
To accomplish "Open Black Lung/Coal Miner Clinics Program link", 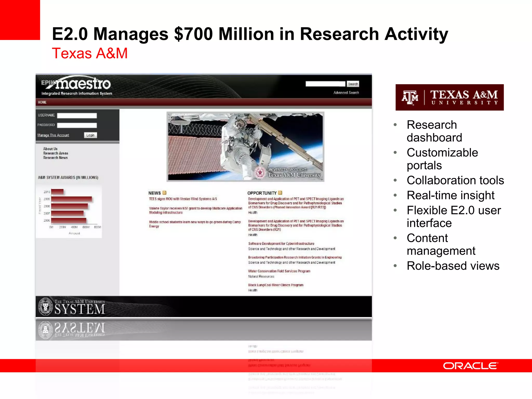I will (276, 285).
